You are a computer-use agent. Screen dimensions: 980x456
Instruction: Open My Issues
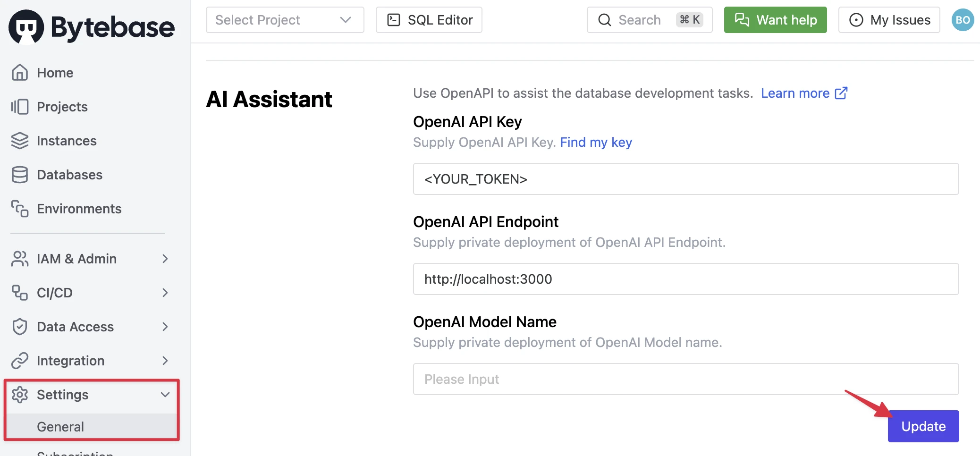click(x=889, y=20)
